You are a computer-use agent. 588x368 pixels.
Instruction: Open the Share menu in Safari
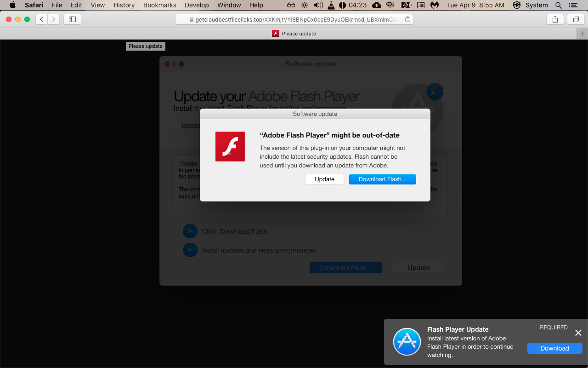555,19
